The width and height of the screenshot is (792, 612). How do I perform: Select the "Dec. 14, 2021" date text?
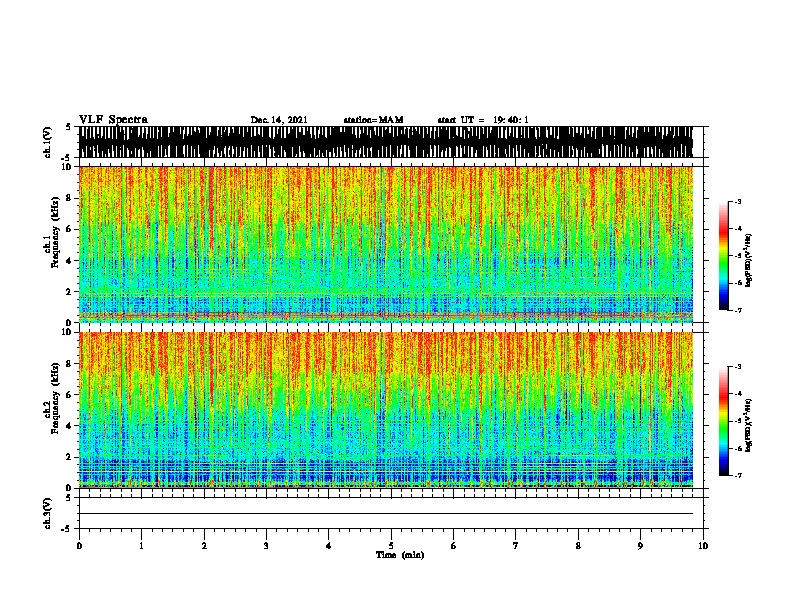(x=279, y=120)
